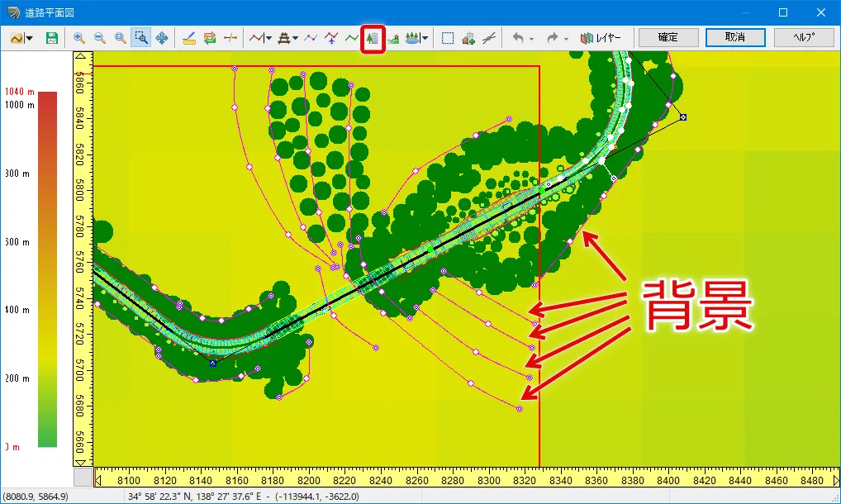Click the redo arrow button
This screenshot has height=504, width=841.
(x=553, y=38)
